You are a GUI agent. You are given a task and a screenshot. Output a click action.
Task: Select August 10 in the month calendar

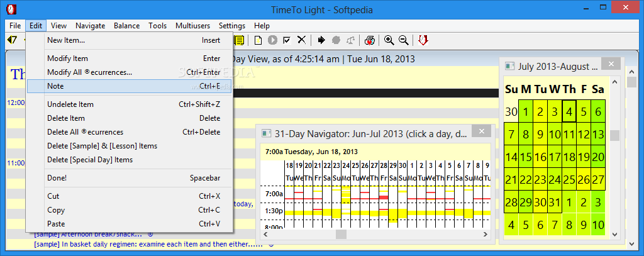[598, 225]
